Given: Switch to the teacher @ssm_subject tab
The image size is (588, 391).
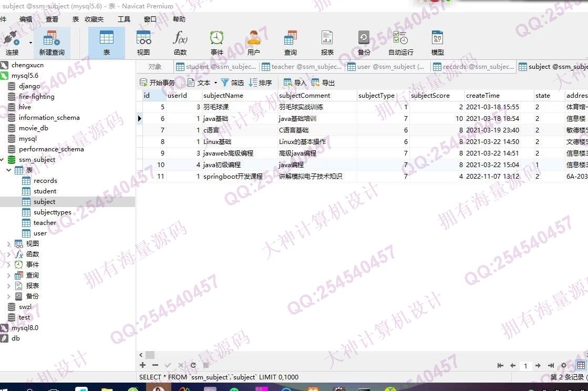Looking at the screenshot, I should coord(302,67).
